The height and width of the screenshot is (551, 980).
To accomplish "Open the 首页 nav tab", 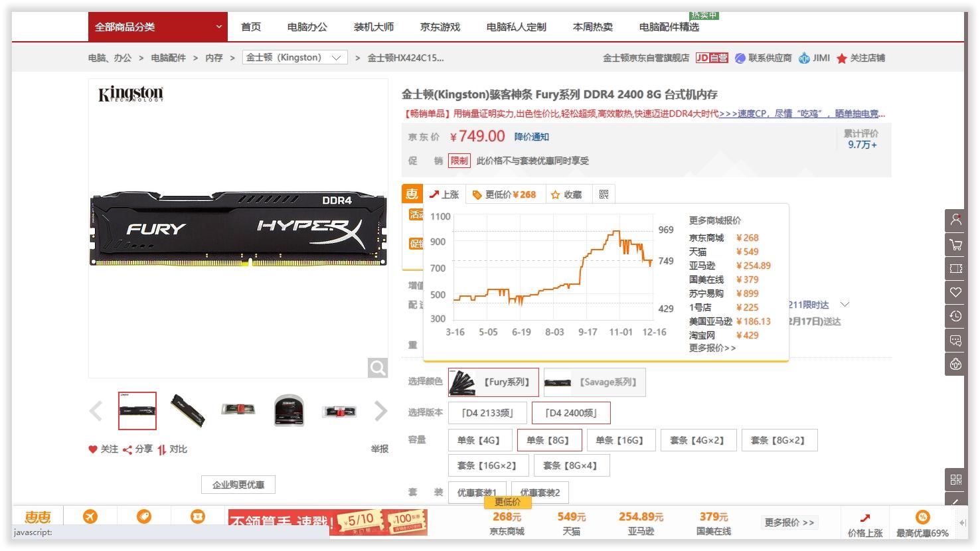I will click(251, 27).
